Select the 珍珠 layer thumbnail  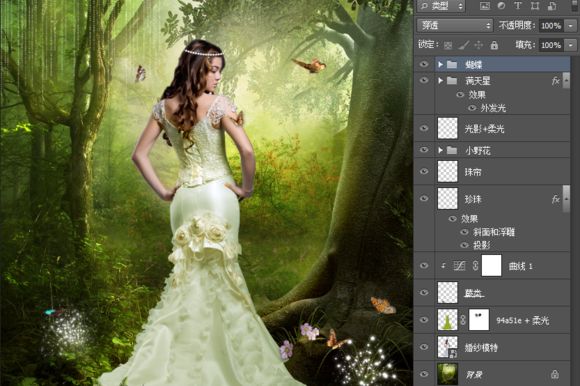coord(448,199)
